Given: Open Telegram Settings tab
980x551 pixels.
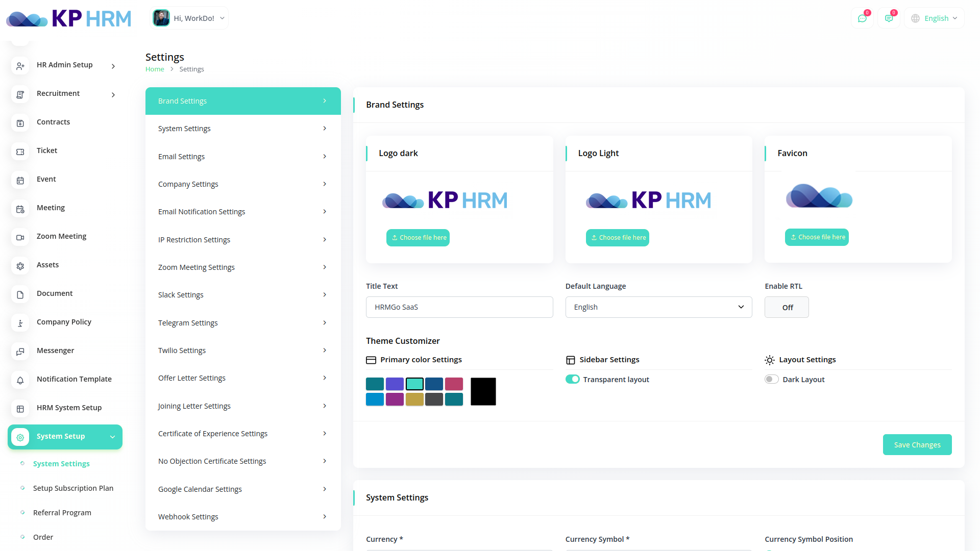Looking at the screenshot, I should (x=243, y=323).
